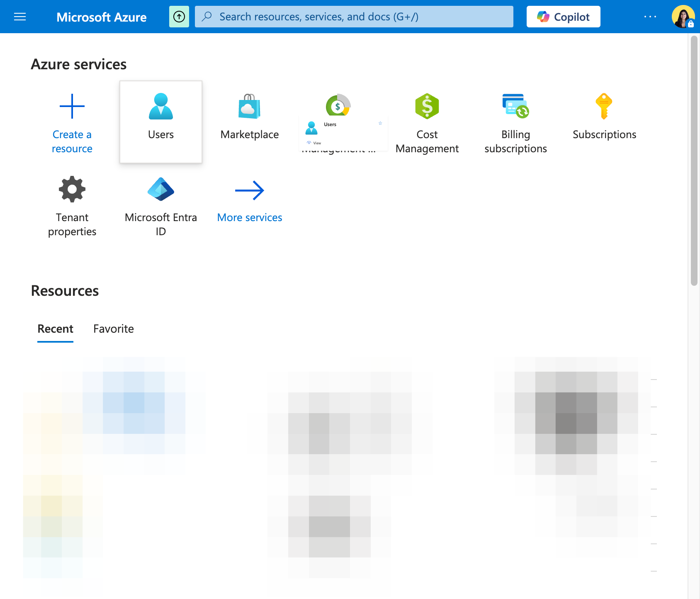Switch to the Recent resources tab
700x599 pixels.
[55, 329]
